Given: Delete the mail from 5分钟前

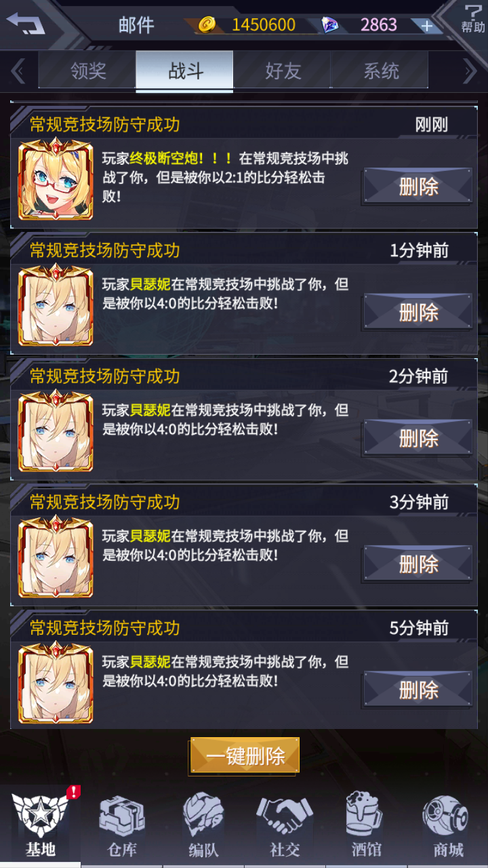Looking at the screenshot, I should click(418, 690).
